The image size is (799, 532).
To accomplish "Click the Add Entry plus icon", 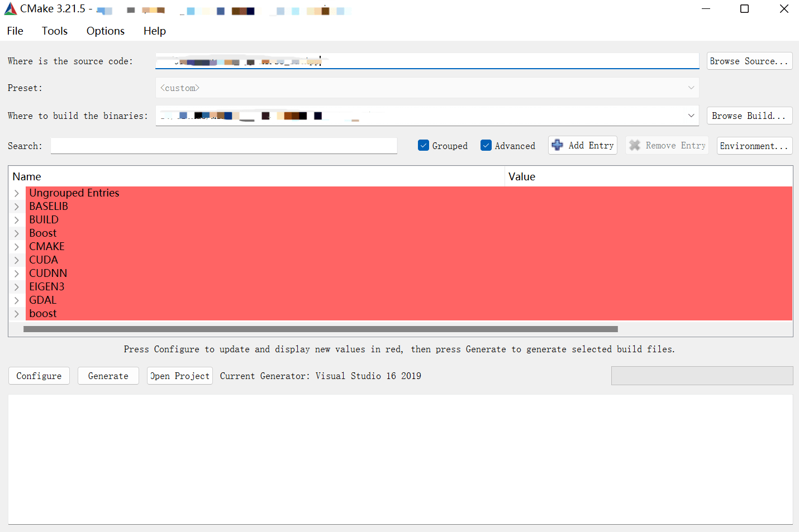I will pyautogui.click(x=558, y=145).
